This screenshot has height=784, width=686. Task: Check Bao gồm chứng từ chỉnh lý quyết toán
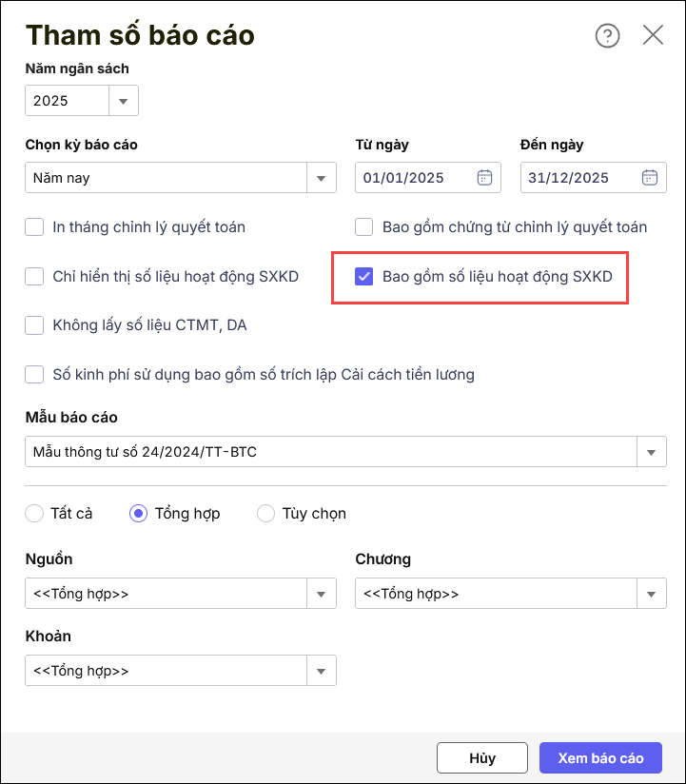(363, 227)
